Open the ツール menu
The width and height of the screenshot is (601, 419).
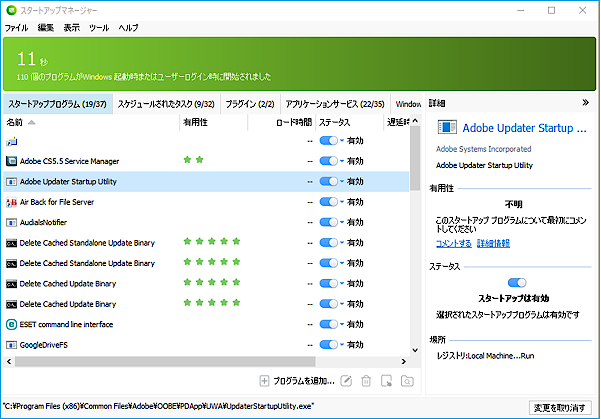tap(99, 28)
